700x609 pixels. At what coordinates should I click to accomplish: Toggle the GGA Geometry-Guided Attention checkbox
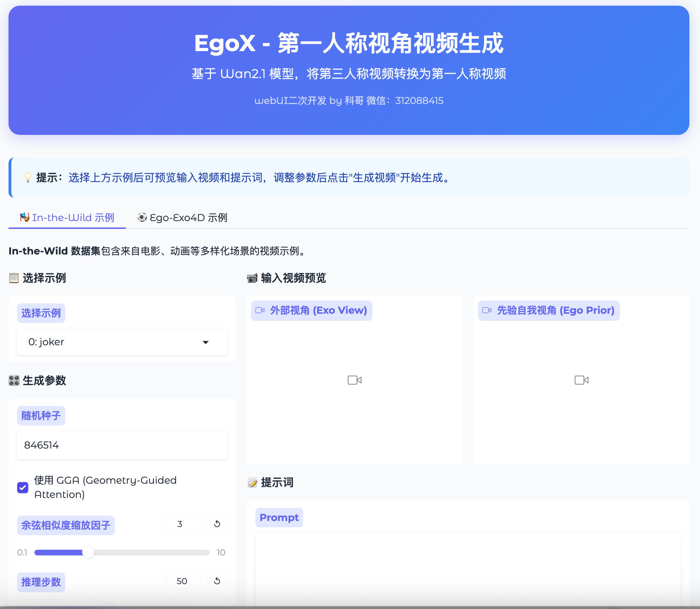click(x=23, y=487)
